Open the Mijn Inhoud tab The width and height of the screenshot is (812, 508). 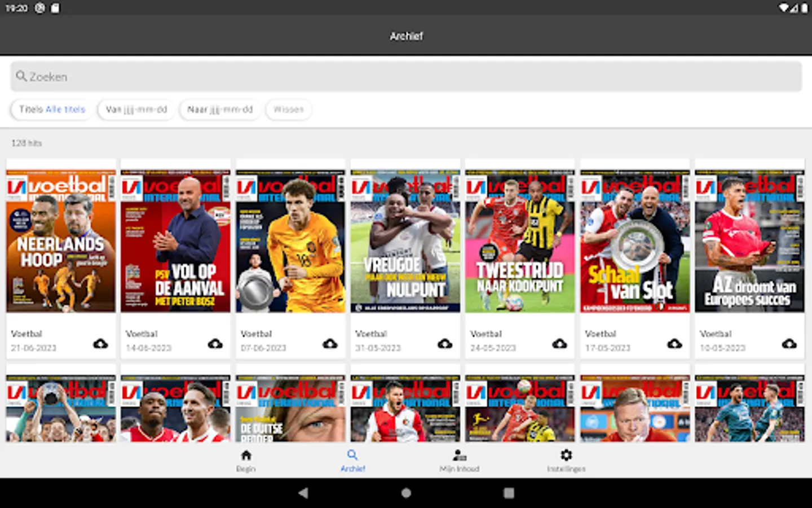pos(460,461)
